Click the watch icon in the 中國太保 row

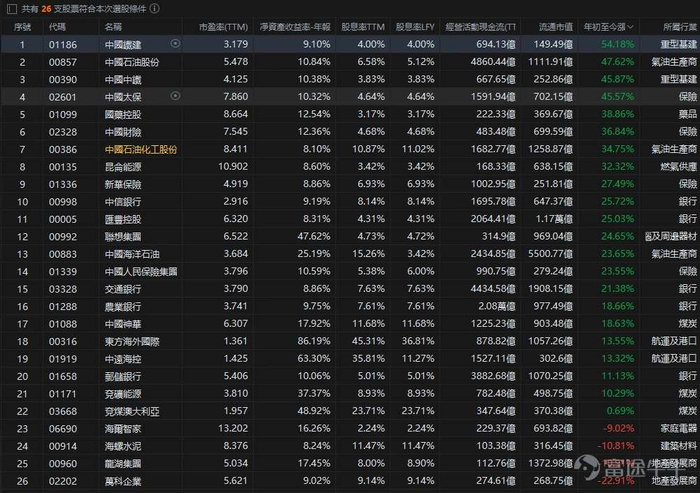click(175, 96)
